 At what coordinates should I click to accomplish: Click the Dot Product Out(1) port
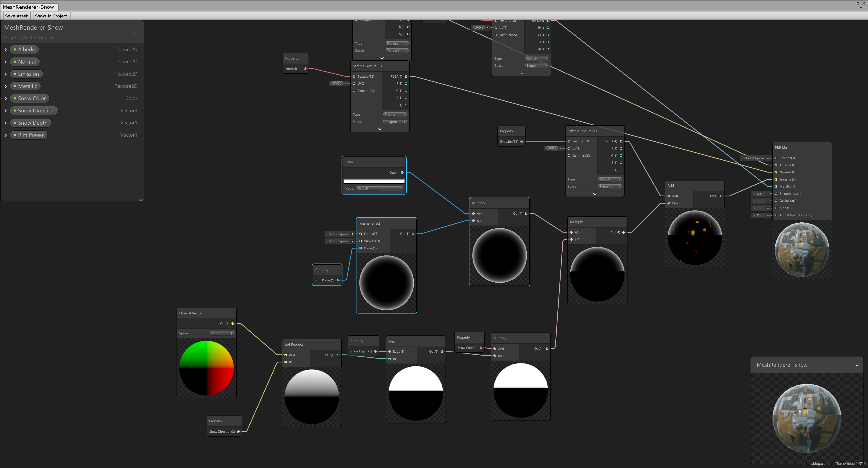click(x=338, y=355)
